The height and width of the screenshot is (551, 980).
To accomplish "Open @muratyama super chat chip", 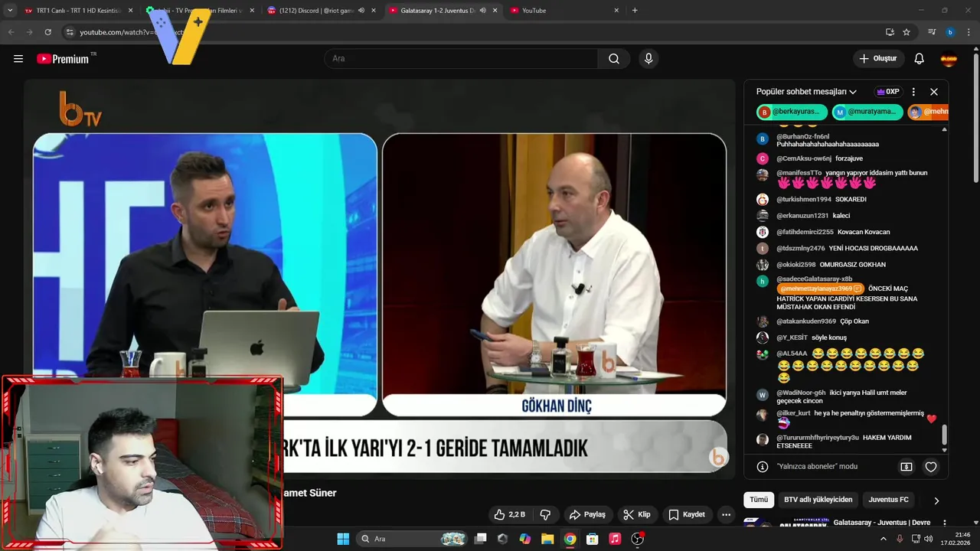I will [867, 112].
